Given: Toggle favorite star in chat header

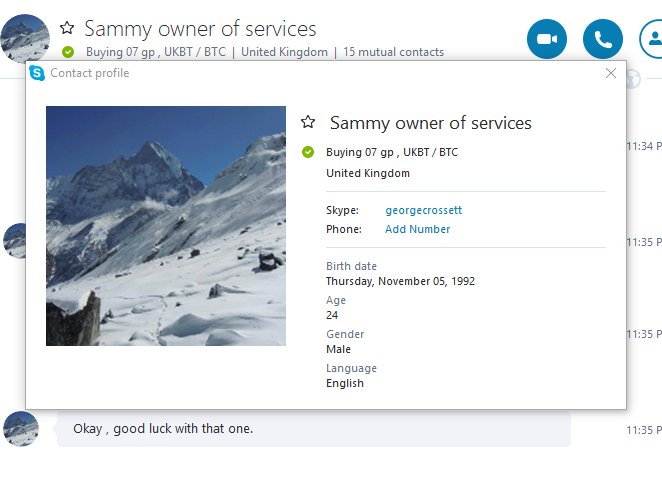Looking at the screenshot, I should coord(67,28).
